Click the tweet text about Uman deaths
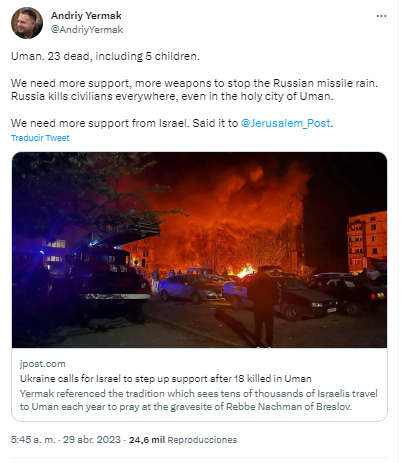 click(x=105, y=56)
